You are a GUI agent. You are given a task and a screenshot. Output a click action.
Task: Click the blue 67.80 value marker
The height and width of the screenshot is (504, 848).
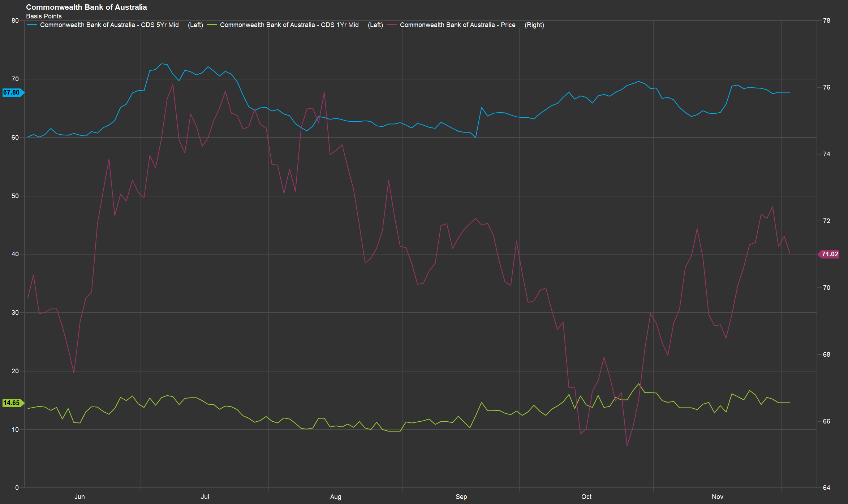tap(12, 92)
